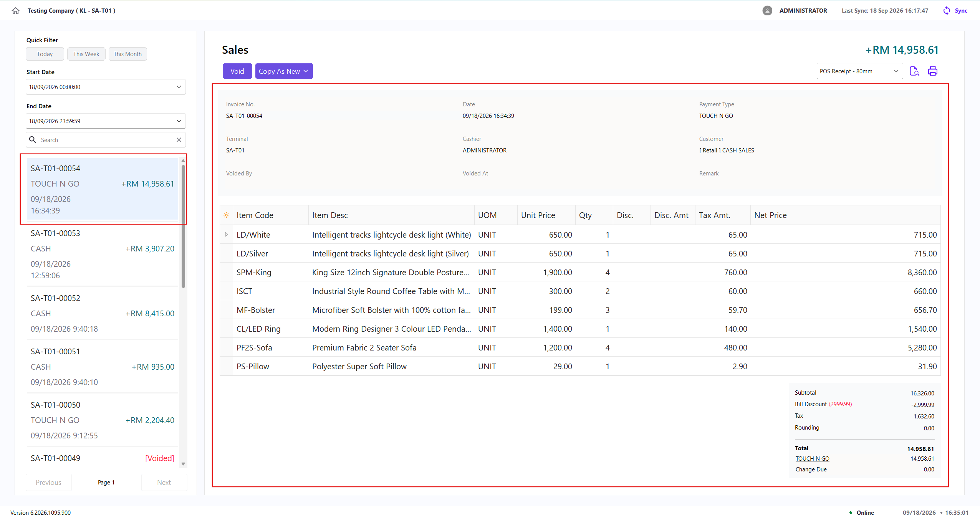Click the Testing Company ( KL - SA-T01 ) title
Screen dimensions: 980x519
click(x=71, y=11)
